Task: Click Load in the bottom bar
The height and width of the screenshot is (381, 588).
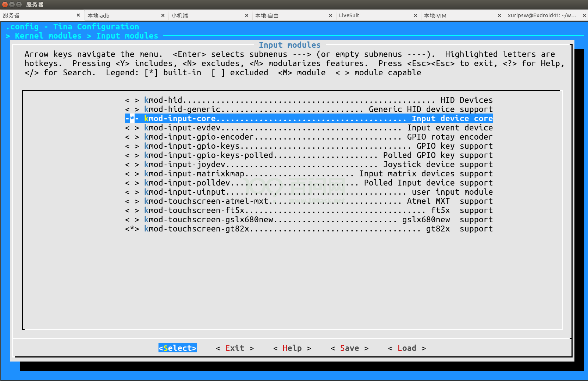Action: [x=407, y=348]
